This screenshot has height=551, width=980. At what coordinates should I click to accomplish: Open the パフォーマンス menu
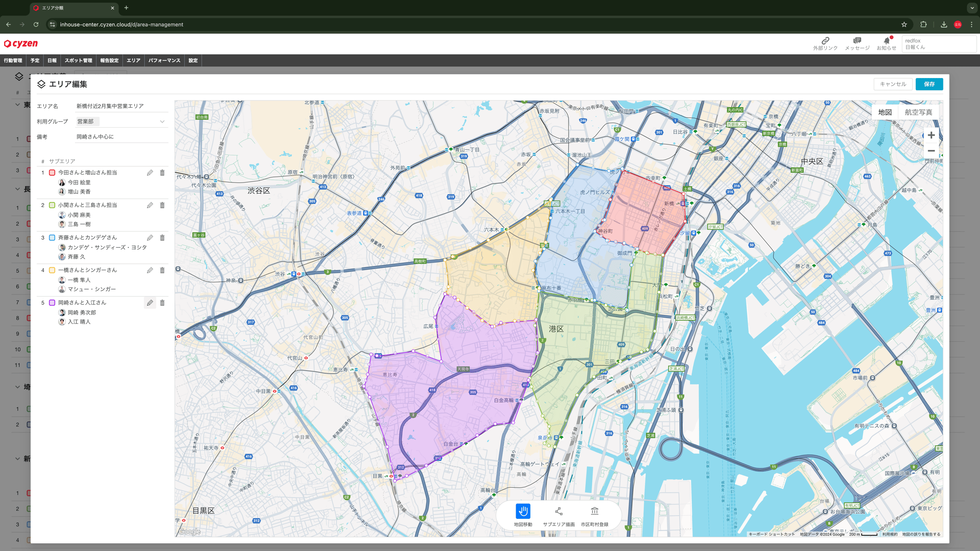[x=164, y=61]
